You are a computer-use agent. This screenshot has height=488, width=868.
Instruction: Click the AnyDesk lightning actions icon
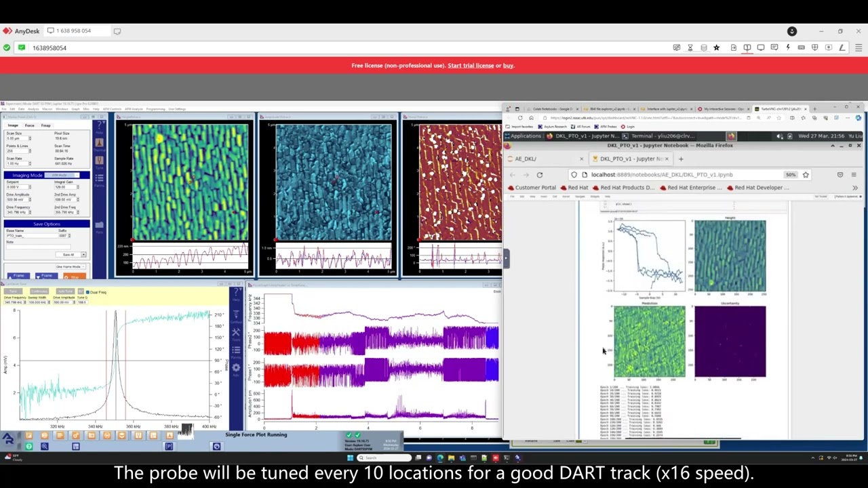click(x=787, y=47)
